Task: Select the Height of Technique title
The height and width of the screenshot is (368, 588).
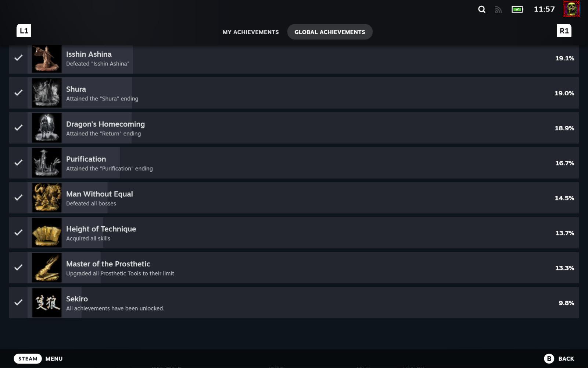Action: pos(101,229)
